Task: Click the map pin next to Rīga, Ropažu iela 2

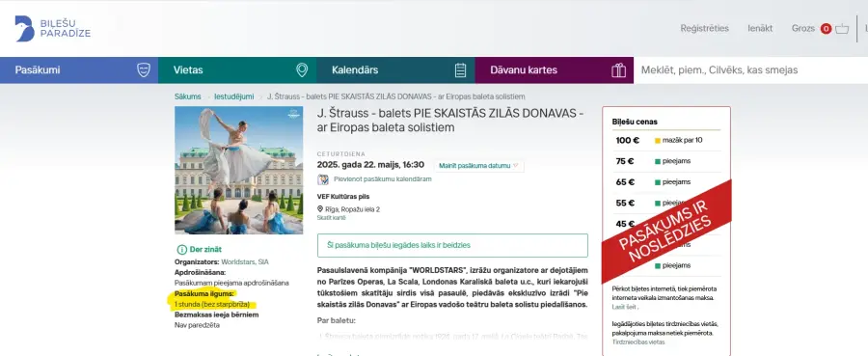Action: pos(320,209)
